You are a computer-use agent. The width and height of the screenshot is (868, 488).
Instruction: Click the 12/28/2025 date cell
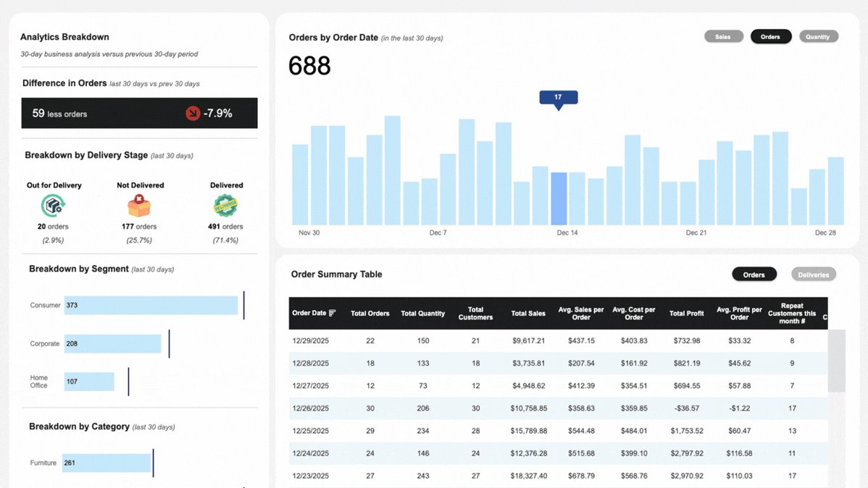pos(311,363)
